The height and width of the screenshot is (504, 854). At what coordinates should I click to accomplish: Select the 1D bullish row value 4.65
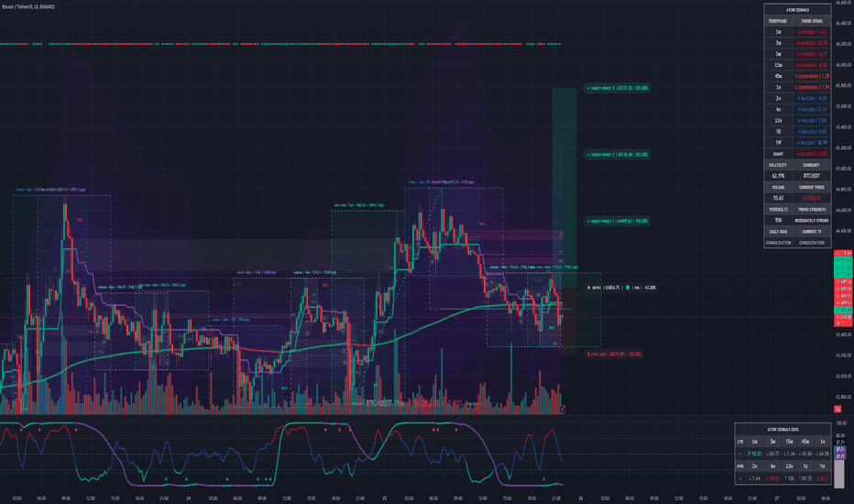[812, 132]
